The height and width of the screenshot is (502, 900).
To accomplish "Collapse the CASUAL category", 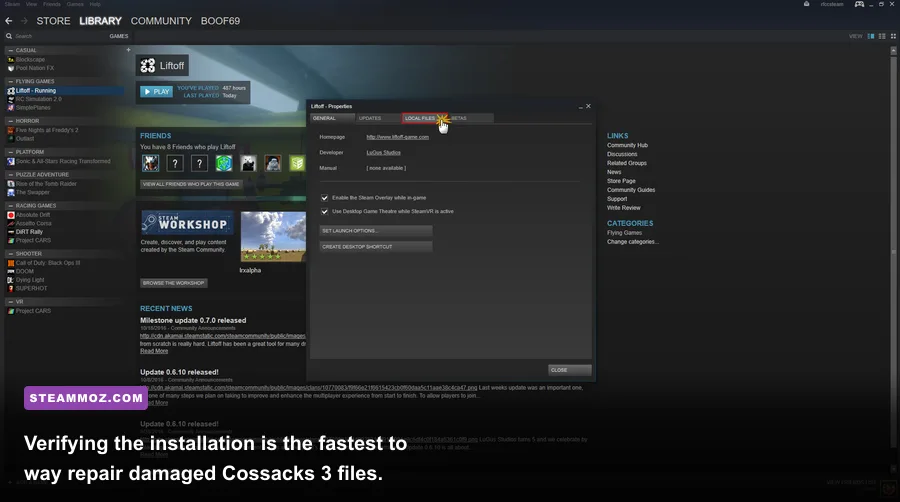I will coord(10,50).
